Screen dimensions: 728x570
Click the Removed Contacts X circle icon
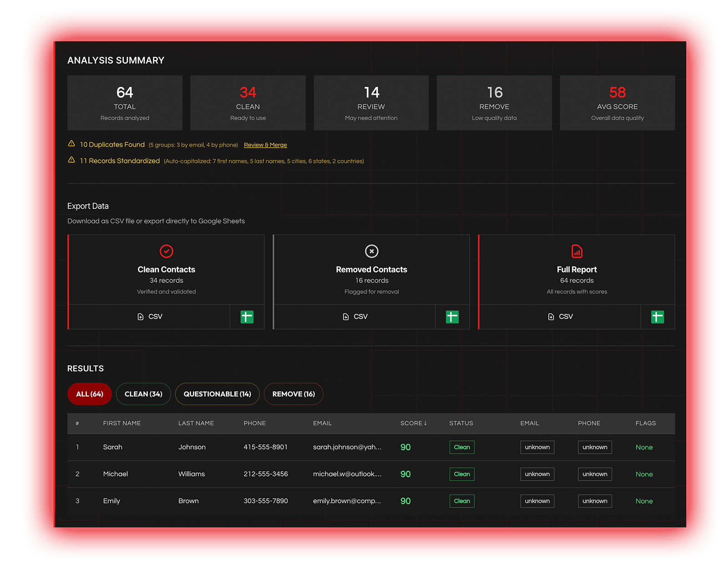(372, 251)
